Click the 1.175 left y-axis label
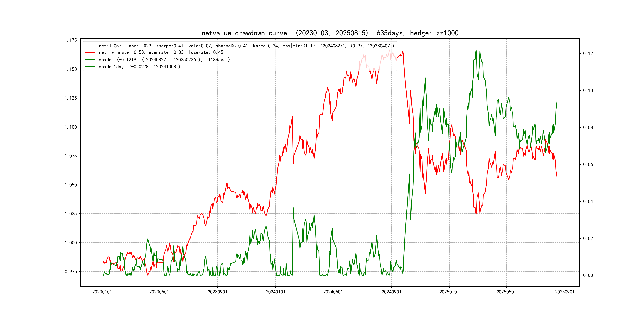 tap(71, 40)
